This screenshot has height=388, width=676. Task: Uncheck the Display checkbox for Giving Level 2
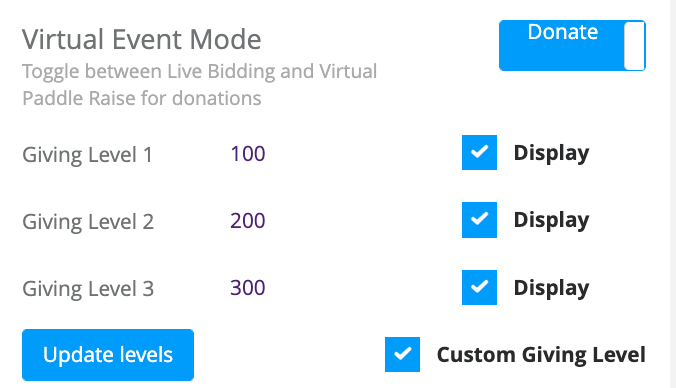click(479, 220)
